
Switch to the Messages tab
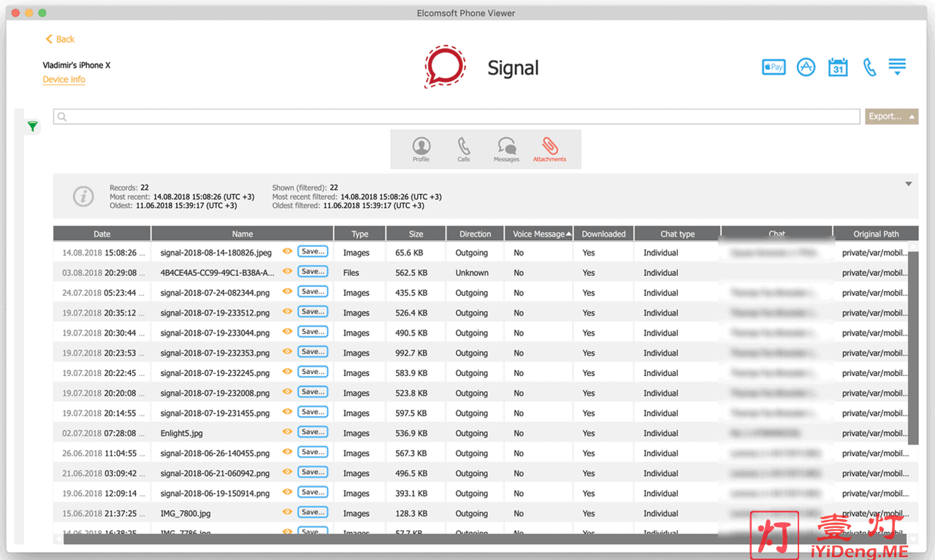[x=506, y=149]
